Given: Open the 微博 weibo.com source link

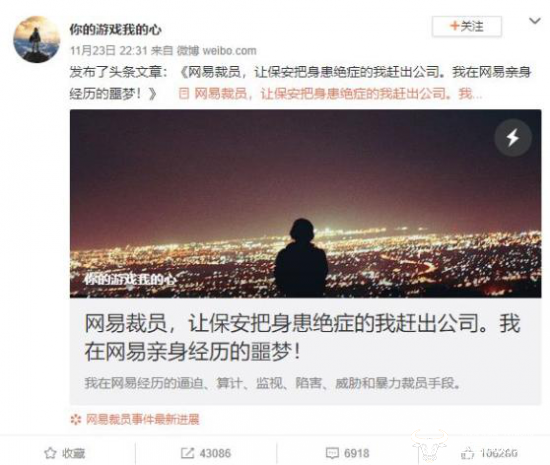Looking at the screenshot, I should (216, 50).
